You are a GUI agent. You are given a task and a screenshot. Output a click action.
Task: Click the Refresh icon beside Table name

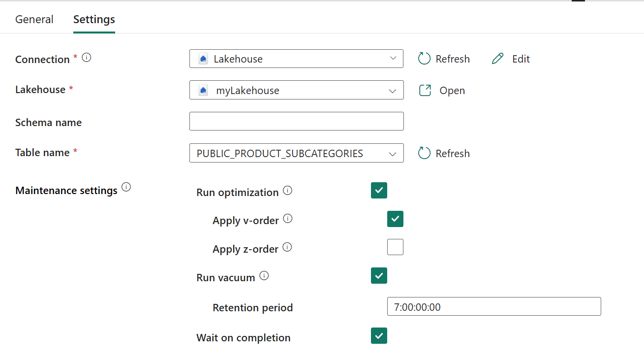point(424,153)
